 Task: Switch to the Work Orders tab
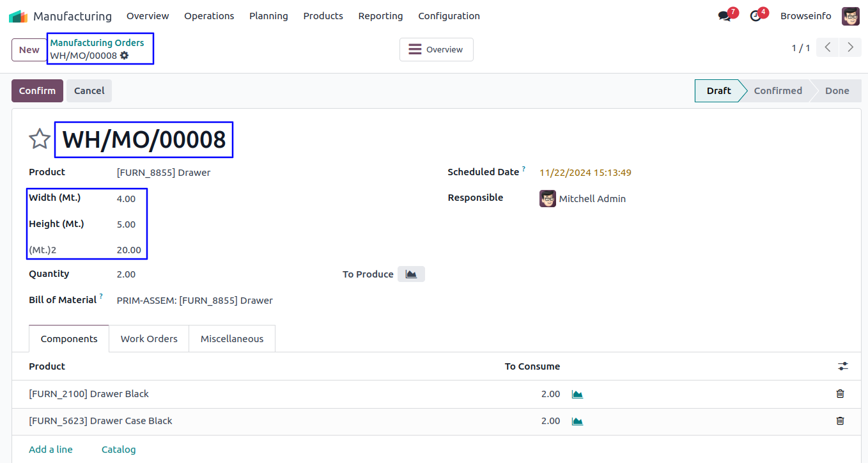pos(149,339)
